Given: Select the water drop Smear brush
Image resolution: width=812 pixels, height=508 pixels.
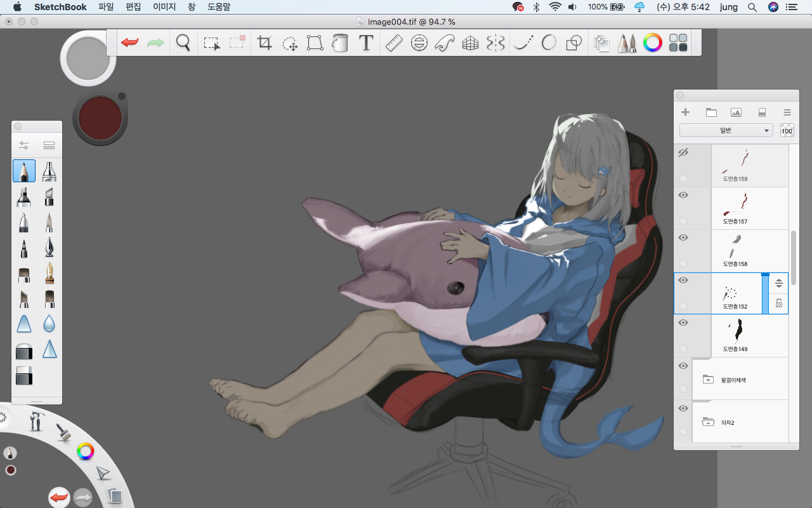Looking at the screenshot, I should [x=49, y=324].
